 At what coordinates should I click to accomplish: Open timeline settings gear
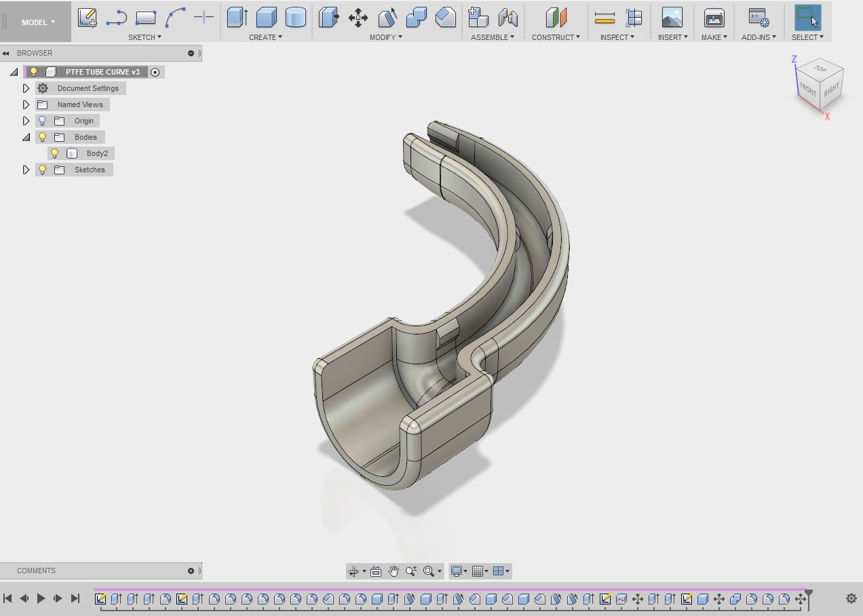coord(851,598)
